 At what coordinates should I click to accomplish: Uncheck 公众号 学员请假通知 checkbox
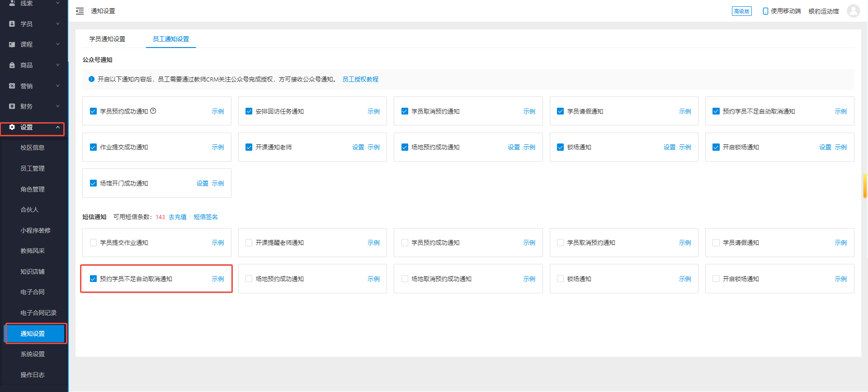pos(560,111)
